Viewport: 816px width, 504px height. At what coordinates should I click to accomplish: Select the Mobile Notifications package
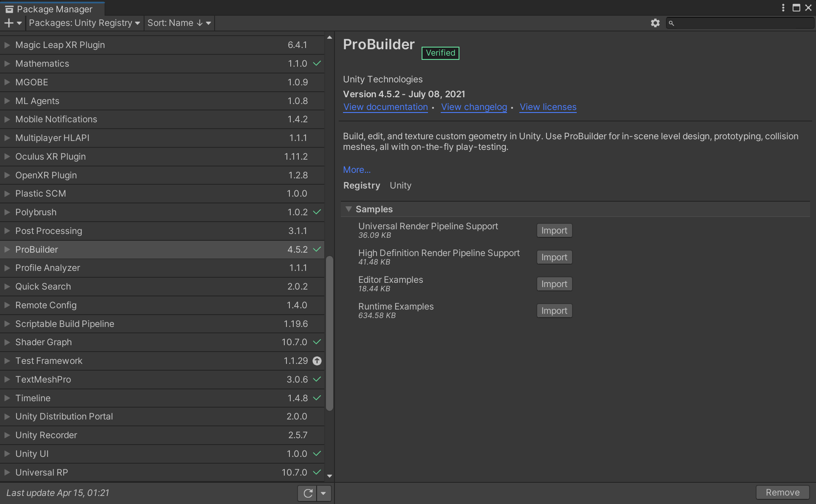(x=162, y=119)
